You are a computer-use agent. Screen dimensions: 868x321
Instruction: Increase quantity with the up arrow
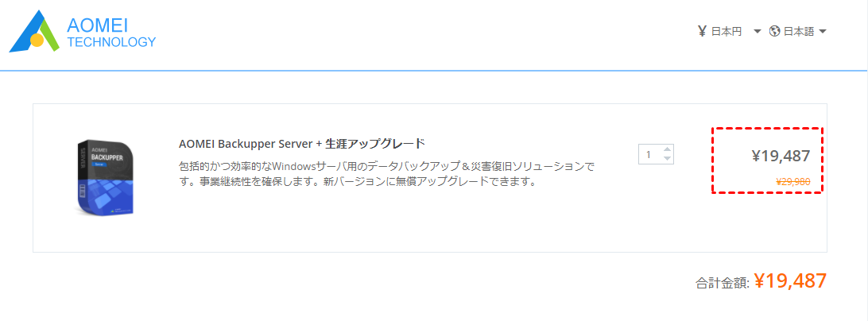667,149
